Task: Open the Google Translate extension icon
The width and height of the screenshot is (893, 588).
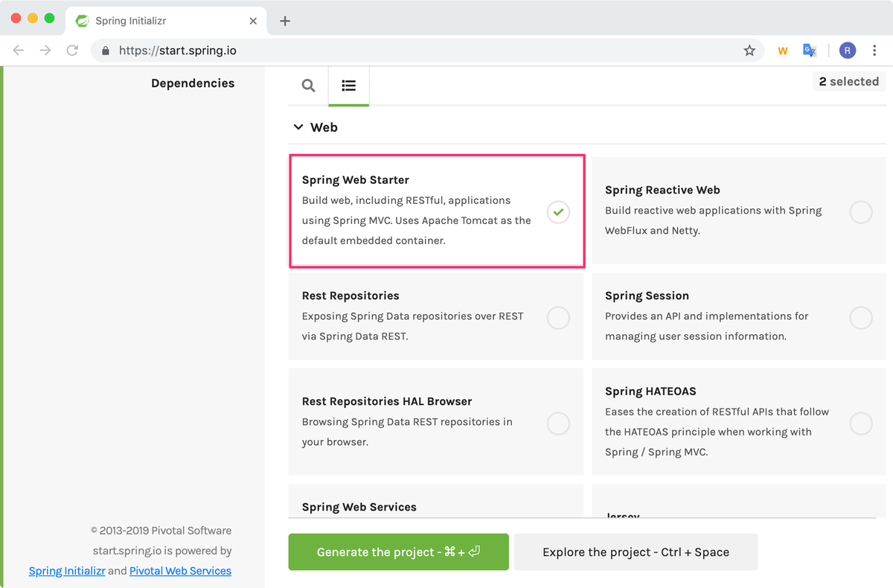Action: [x=810, y=51]
